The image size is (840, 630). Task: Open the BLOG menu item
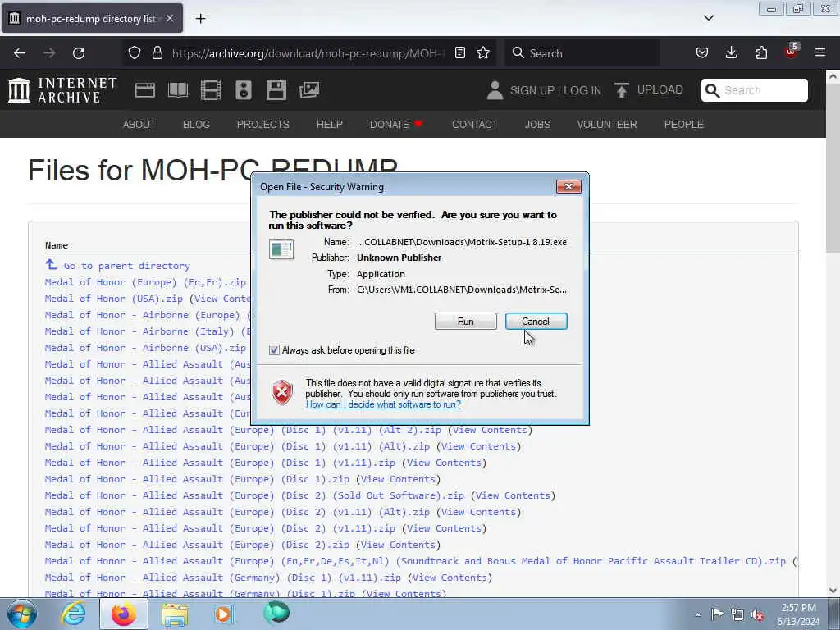(196, 125)
